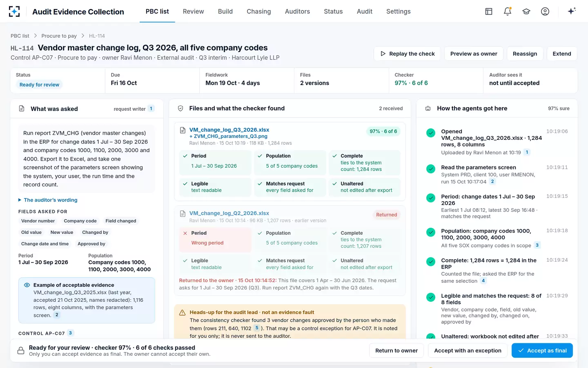Go to PBC list breadcrumb
588x368 pixels.
click(x=20, y=36)
